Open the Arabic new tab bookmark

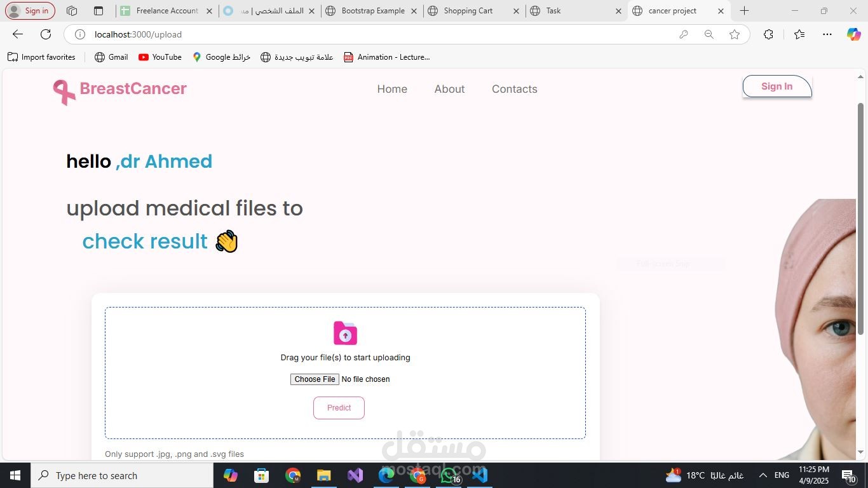297,57
